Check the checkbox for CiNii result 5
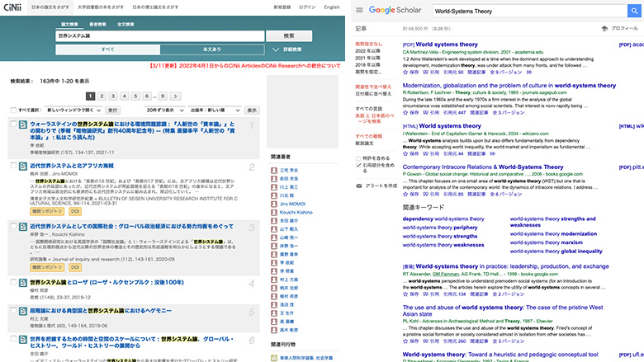The height and width of the screenshot is (362, 644). point(13,310)
